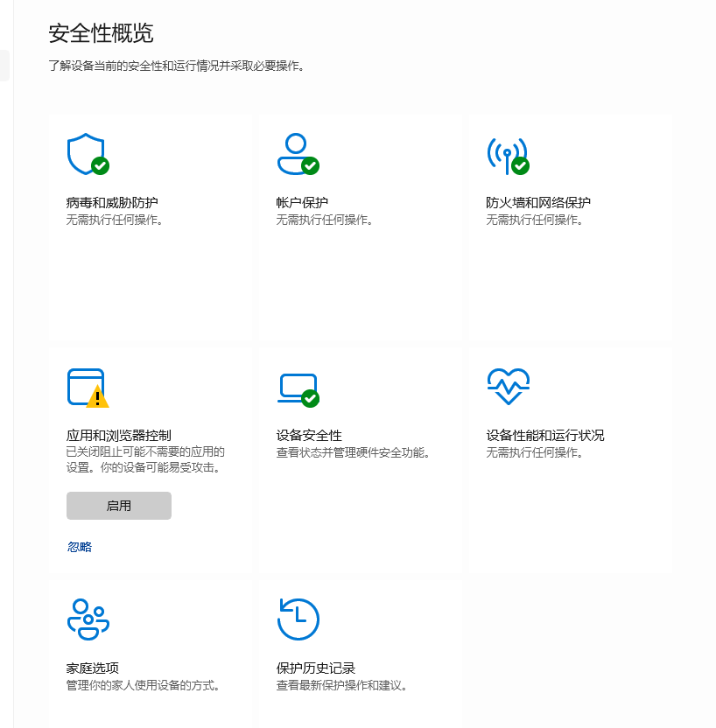Viewport: 716px width, 728px height.
Task: Click 查看状态并管理硬件安全功能 description
Action: click(x=353, y=452)
